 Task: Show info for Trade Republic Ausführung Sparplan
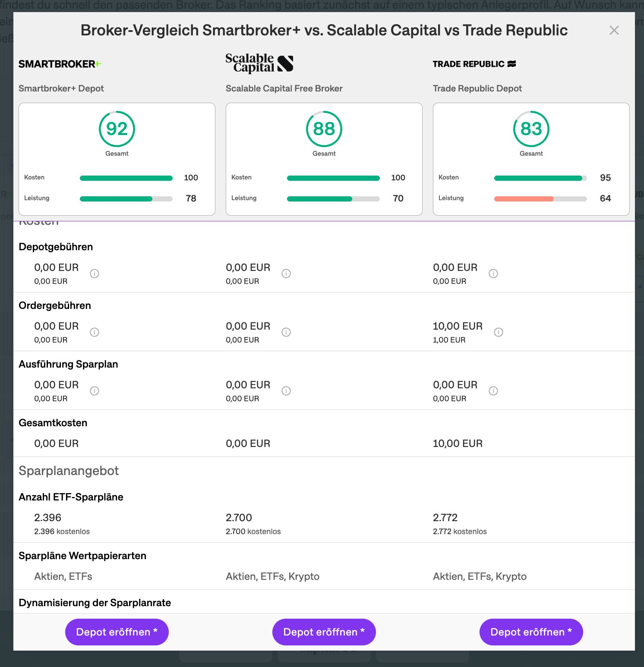click(x=493, y=391)
